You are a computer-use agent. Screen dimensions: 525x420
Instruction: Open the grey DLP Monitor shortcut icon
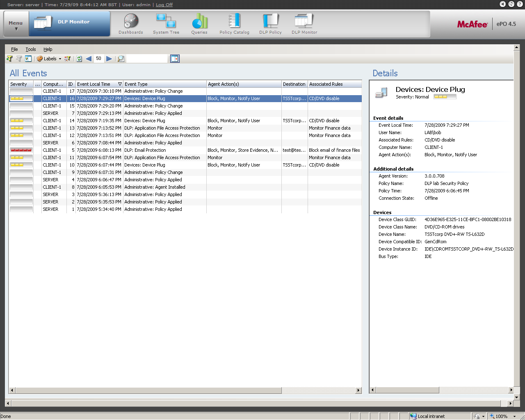(304, 24)
